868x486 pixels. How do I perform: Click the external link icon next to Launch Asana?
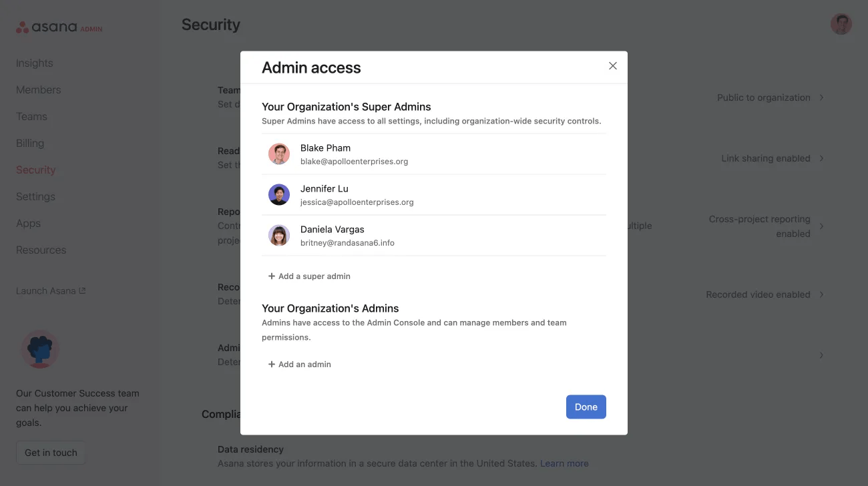(81, 290)
